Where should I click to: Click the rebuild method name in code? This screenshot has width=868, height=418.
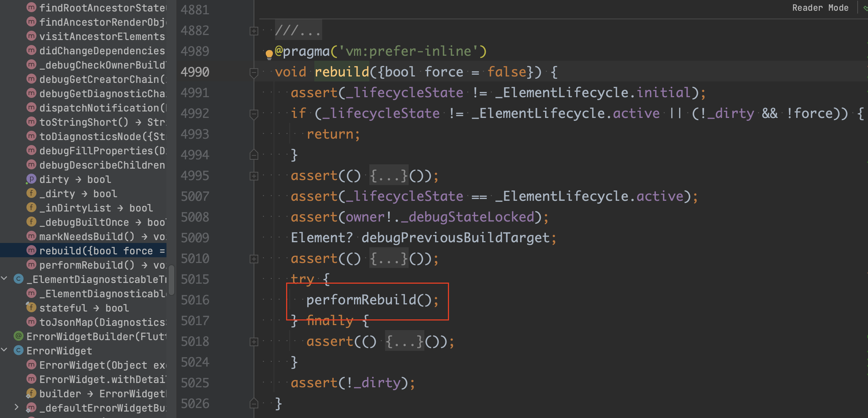tap(342, 72)
